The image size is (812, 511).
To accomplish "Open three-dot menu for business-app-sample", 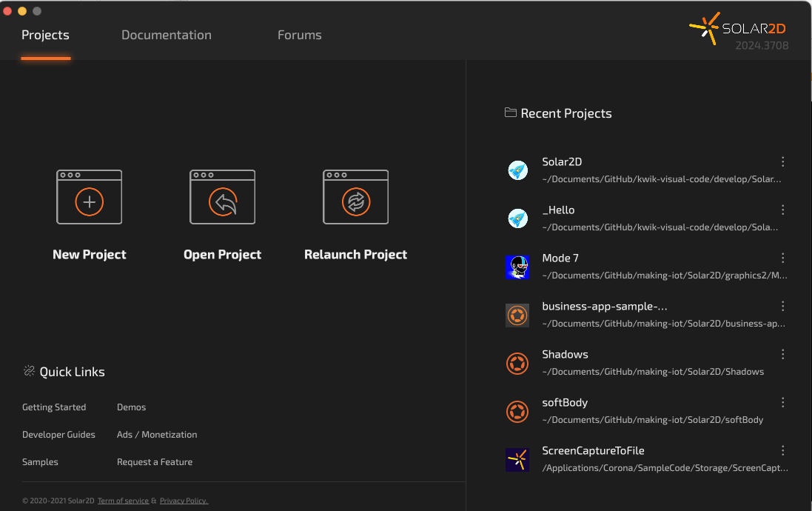I will (782, 307).
